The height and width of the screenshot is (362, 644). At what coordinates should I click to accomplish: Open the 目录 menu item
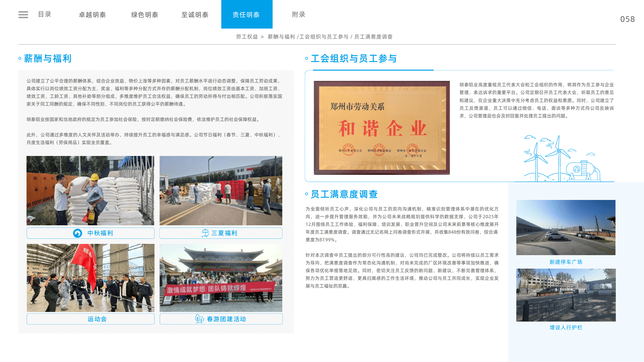(x=45, y=14)
